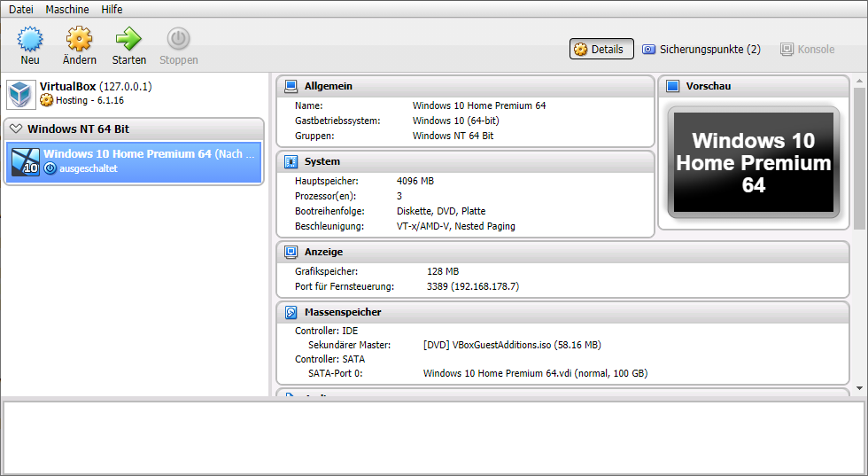This screenshot has width=868, height=476.
Task: Open settings with the Ändern gear icon
Action: (x=80, y=40)
